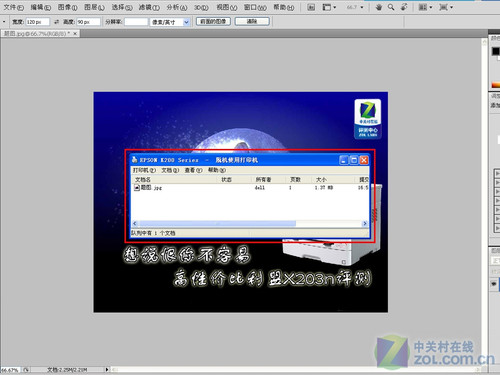Launch Bridge from the application bar
500x375 pixels.
coord(311,7)
